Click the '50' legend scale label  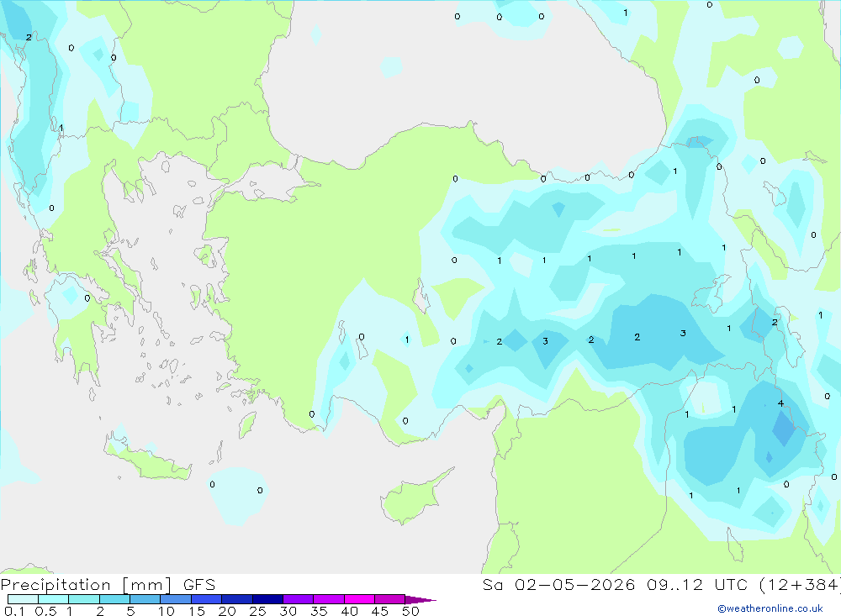pyautogui.click(x=410, y=611)
